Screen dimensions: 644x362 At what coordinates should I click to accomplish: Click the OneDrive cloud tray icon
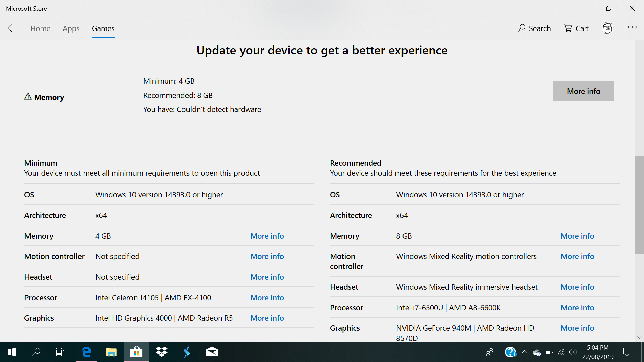click(537, 352)
